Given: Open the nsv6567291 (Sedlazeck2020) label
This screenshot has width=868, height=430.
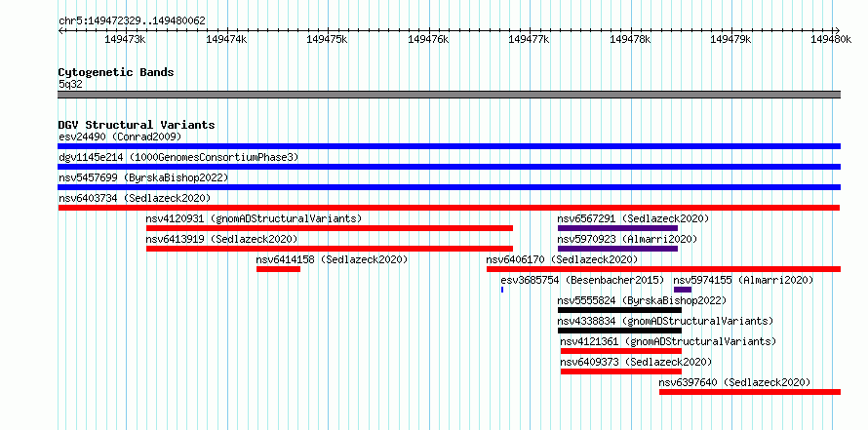Looking at the screenshot, I should click(633, 218).
